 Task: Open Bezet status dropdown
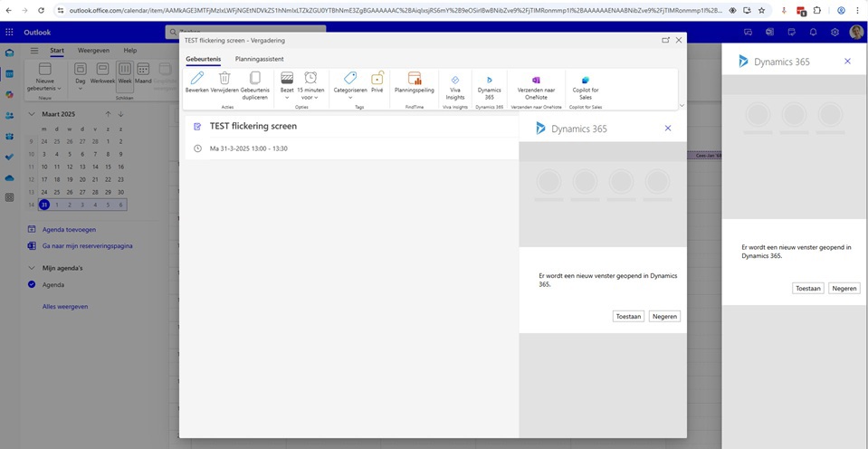(287, 85)
